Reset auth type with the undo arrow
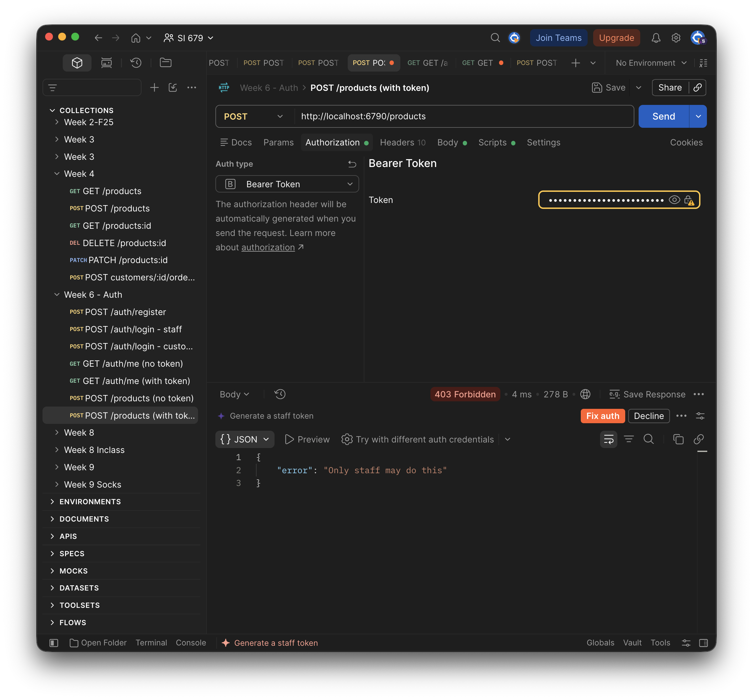Screen dimensions: 753x700 (352, 164)
